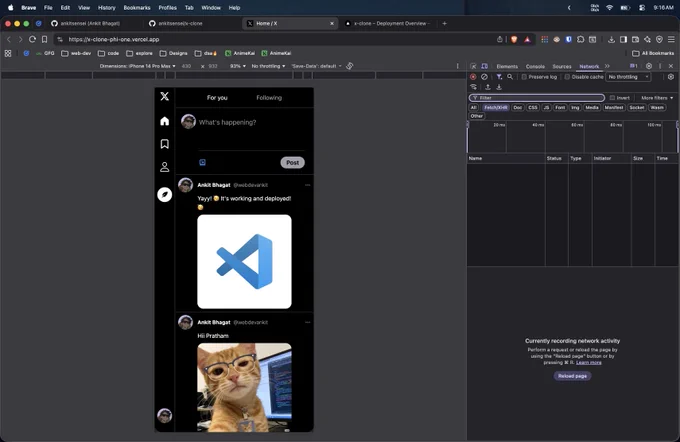Import HAR file with upload arrow
The image size is (680, 442).
coord(487,87)
